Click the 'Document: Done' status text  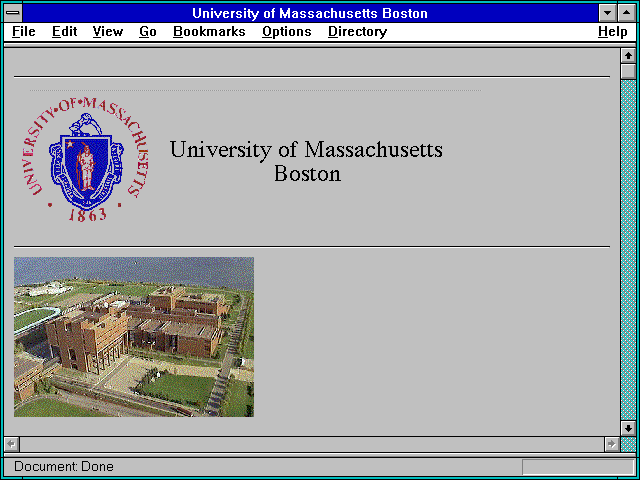(x=64, y=466)
